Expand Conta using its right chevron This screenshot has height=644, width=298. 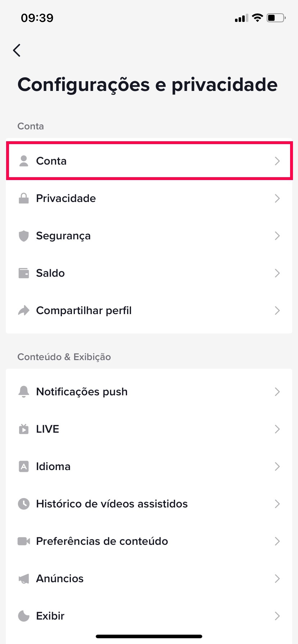(x=277, y=161)
